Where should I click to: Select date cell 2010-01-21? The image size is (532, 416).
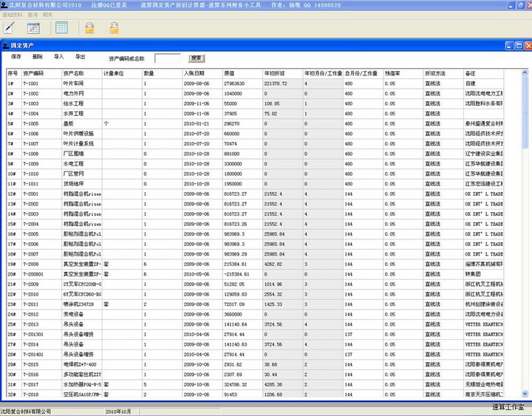click(x=202, y=123)
